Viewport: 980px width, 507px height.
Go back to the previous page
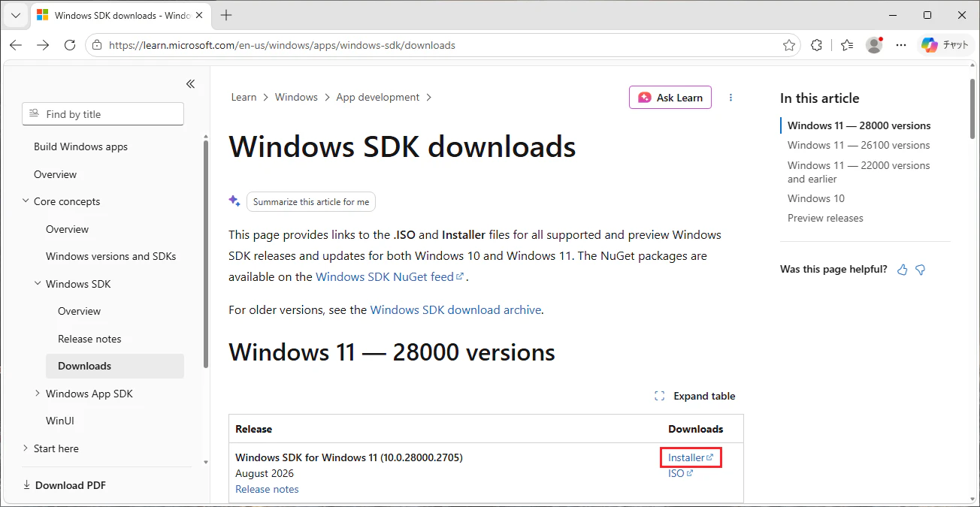point(16,45)
